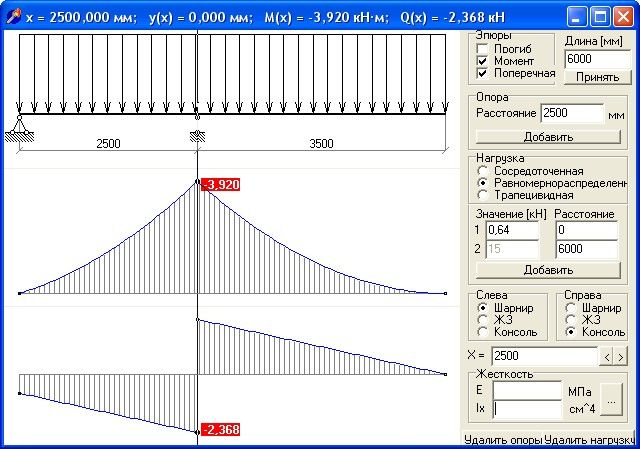Image resolution: width=640 pixels, height=449 pixels.
Task: Select the Сосредоточенная load type
Action: click(484, 171)
